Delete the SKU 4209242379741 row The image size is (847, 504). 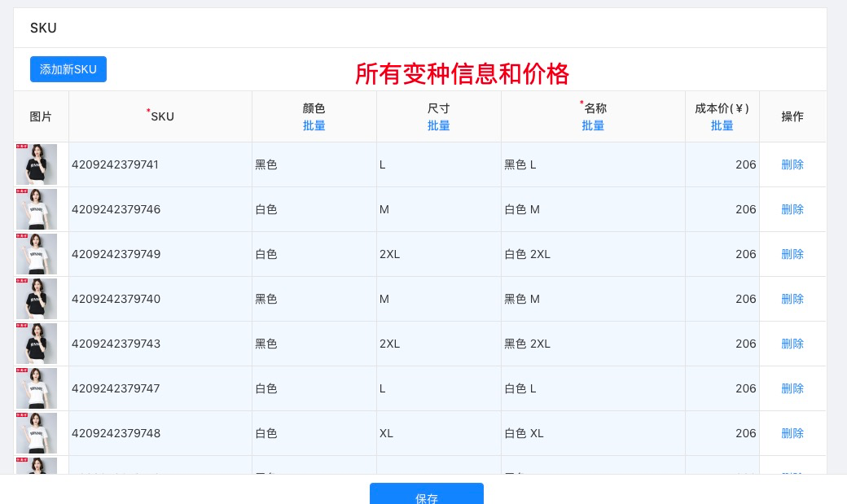[x=792, y=164]
